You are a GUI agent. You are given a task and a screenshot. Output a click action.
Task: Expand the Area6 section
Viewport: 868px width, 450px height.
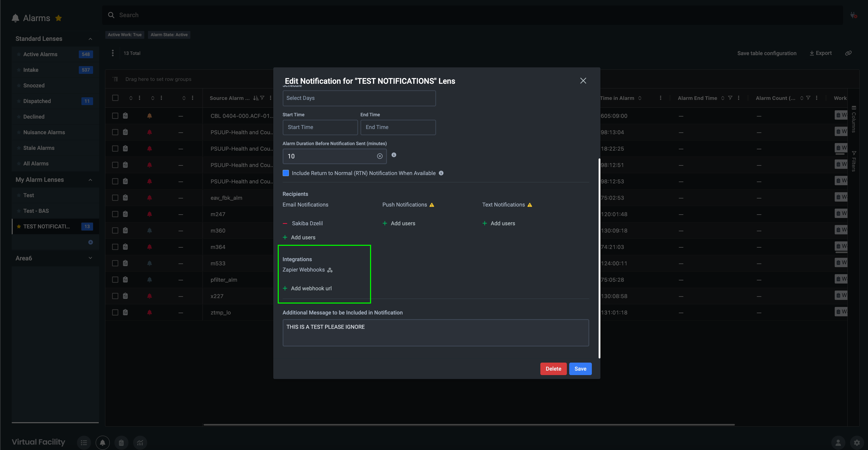pos(90,258)
